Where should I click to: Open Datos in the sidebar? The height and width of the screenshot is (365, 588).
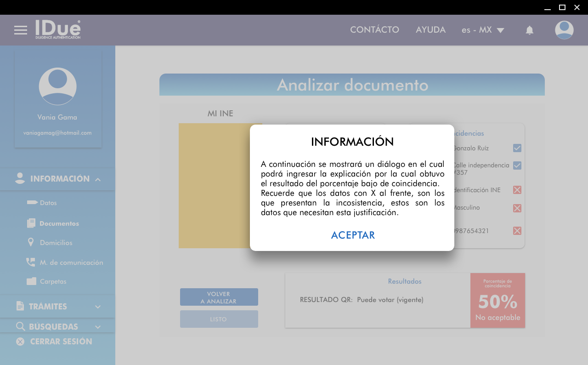click(x=48, y=203)
